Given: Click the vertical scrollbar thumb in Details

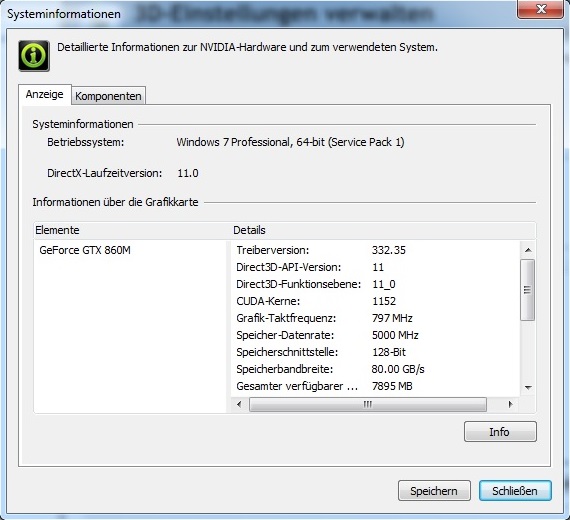Looking at the screenshot, I should click(x=528, y=290).
